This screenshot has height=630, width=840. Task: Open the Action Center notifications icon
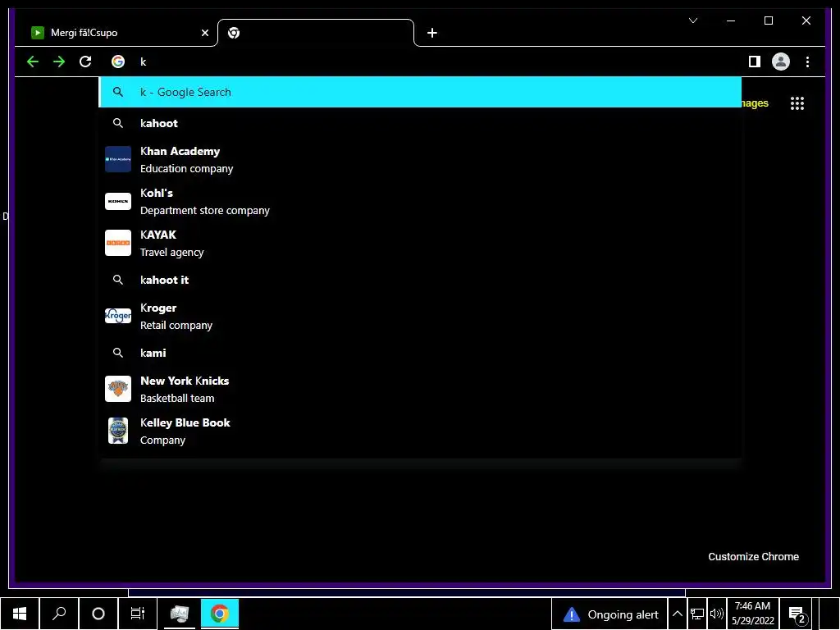[797, 615]
